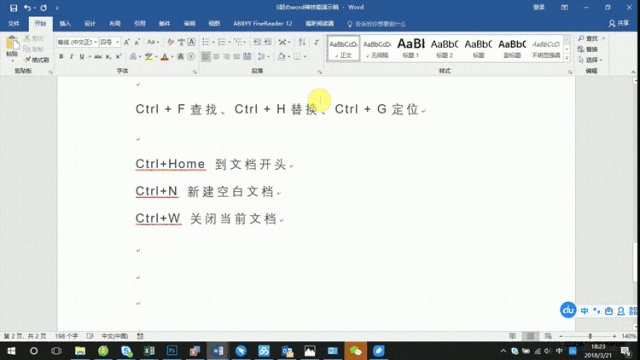Click the Save icon in the quick access toolbar
The image size is (640, 360).
[13, 8]
